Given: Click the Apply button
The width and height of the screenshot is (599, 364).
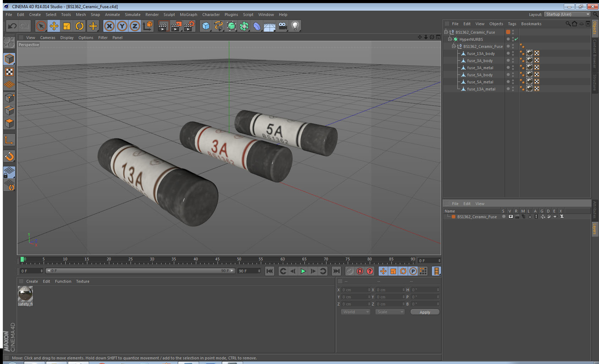Looking at the screenshot, I should point(425,312).
